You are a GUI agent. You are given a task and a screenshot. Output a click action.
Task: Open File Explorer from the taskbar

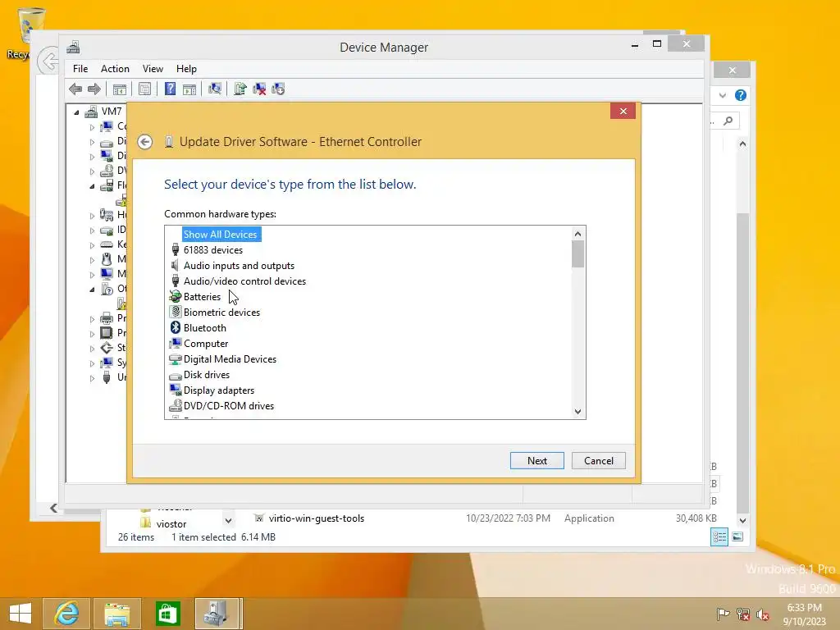pos(116,614)
